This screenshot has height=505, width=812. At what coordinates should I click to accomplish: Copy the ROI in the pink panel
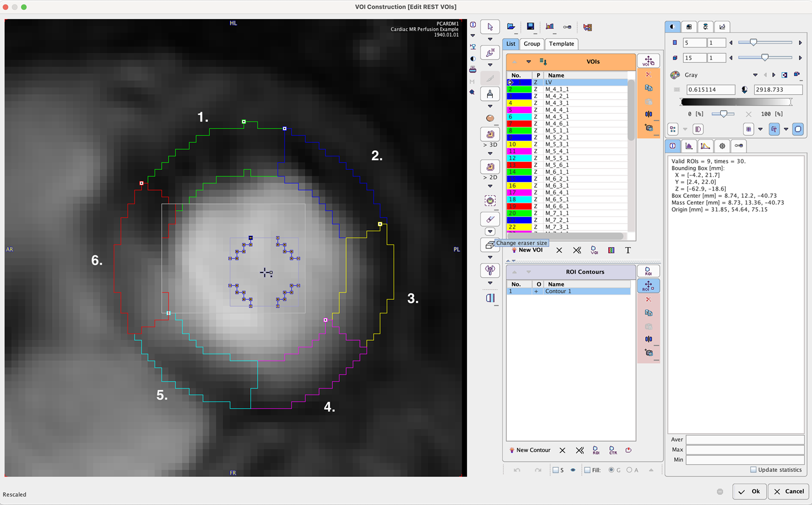648,313
